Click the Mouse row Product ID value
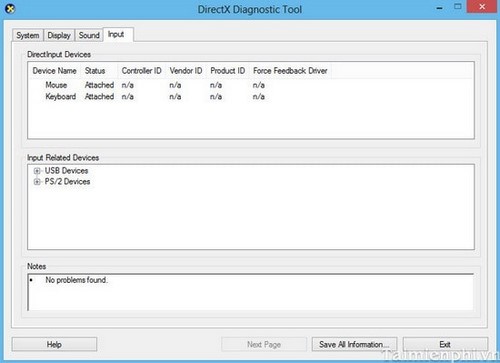Viewport: 500px width, 363px height. tap(216, 85)
